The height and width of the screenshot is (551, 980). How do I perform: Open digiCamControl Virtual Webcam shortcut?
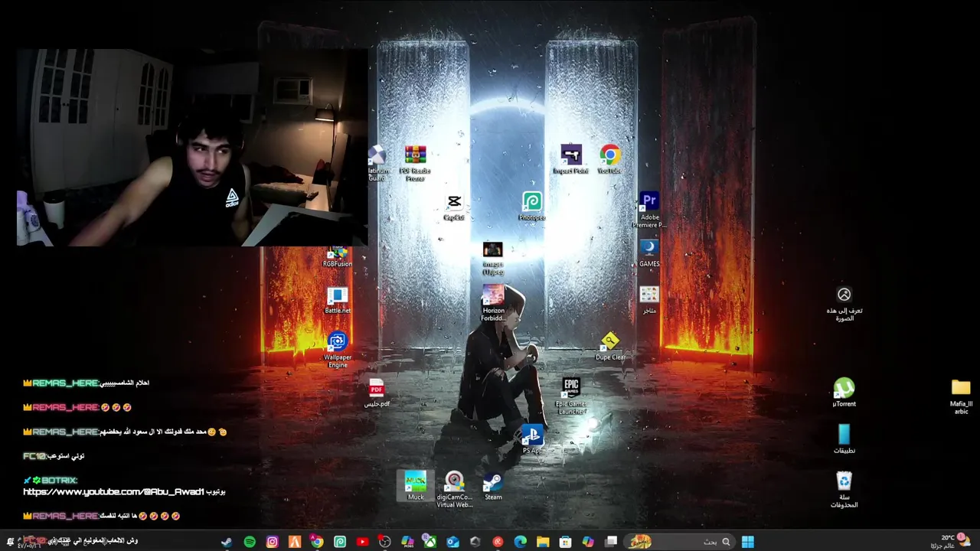454,490
